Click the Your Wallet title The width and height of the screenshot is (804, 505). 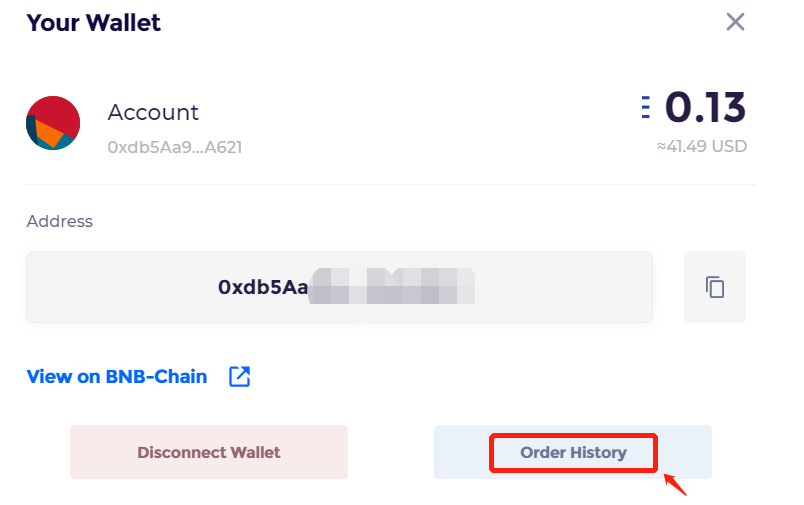pyautogui.click(x=93, y=23)
